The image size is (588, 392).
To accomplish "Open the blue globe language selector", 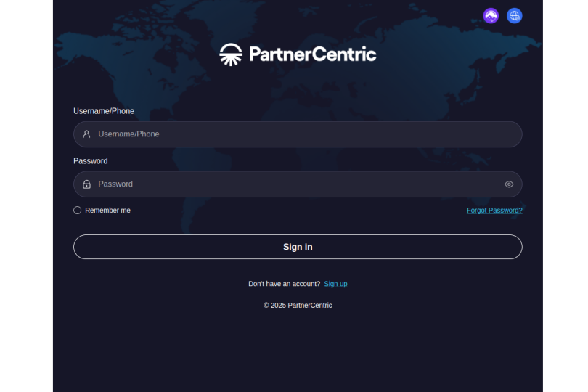I will pos(514,16).
